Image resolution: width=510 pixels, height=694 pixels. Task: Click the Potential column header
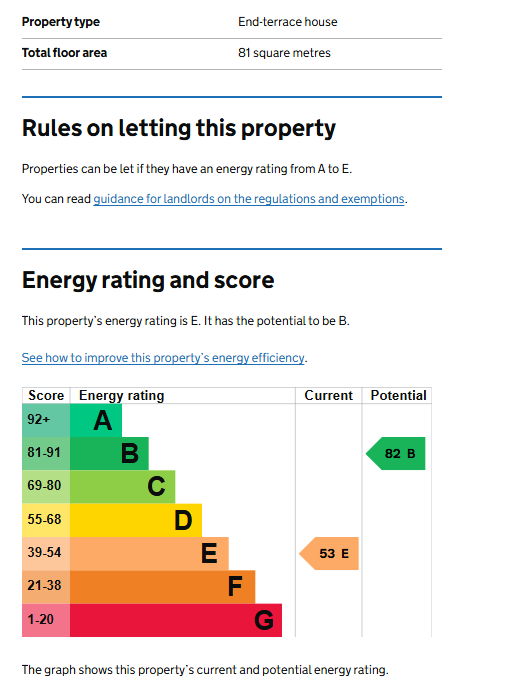(398, 395)
